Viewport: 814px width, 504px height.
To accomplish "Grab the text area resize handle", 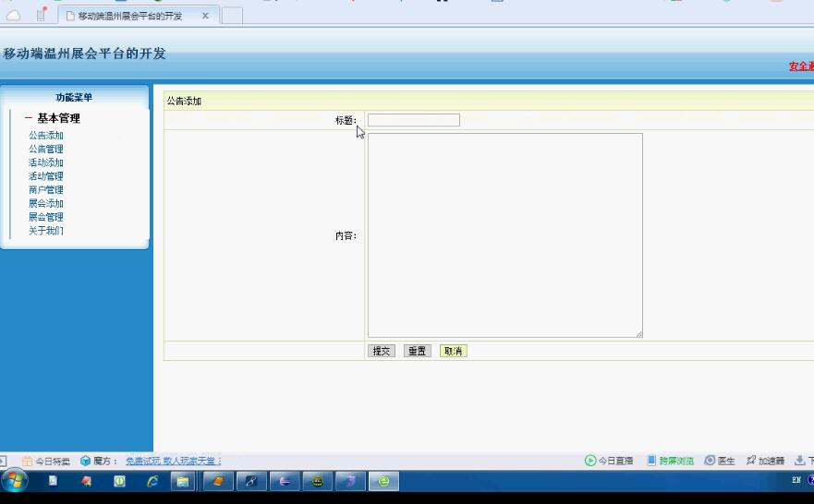I will [x=639, y=334].
